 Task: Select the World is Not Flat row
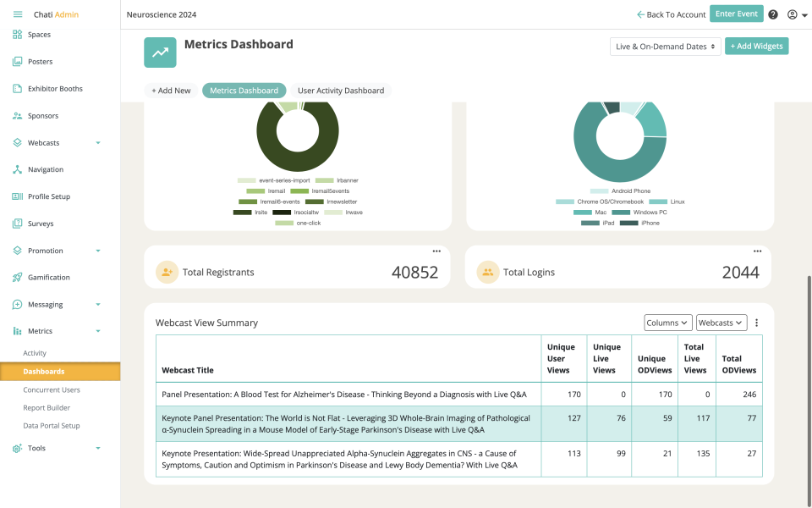(458, 424)
